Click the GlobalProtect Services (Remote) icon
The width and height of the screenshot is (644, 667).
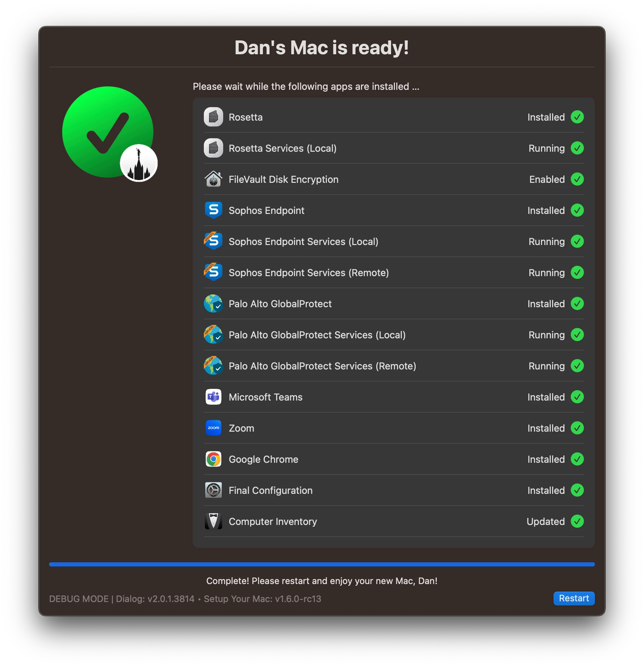213,366
